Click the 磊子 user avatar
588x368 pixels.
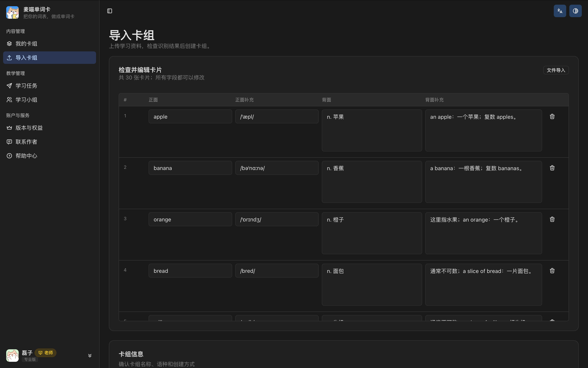12,355
